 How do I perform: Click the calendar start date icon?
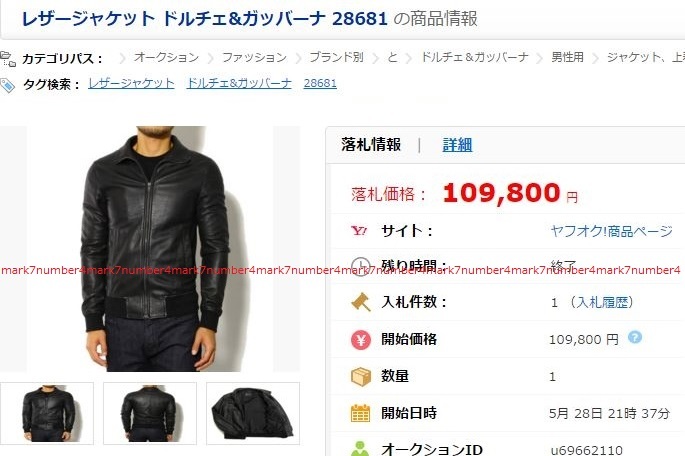[x=360, y=413]
